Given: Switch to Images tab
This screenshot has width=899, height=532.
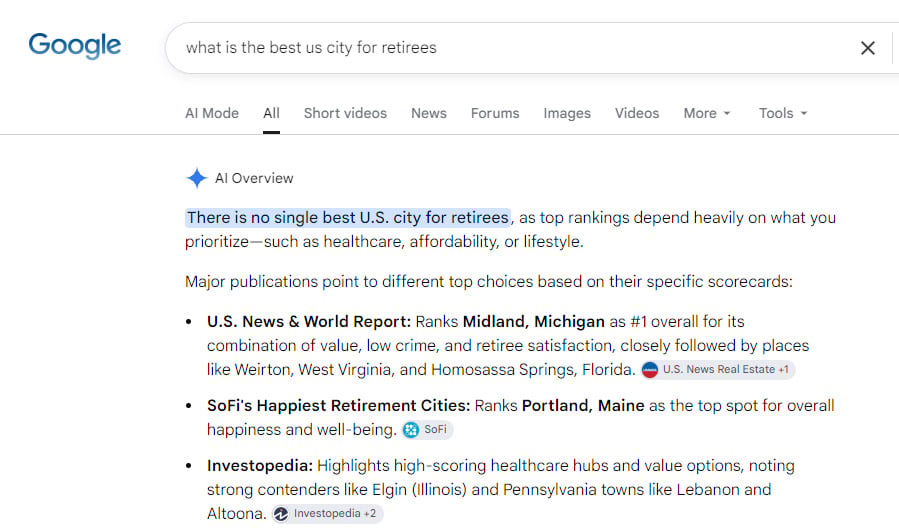Looking at the screenshot, I should tap(567, 114).
